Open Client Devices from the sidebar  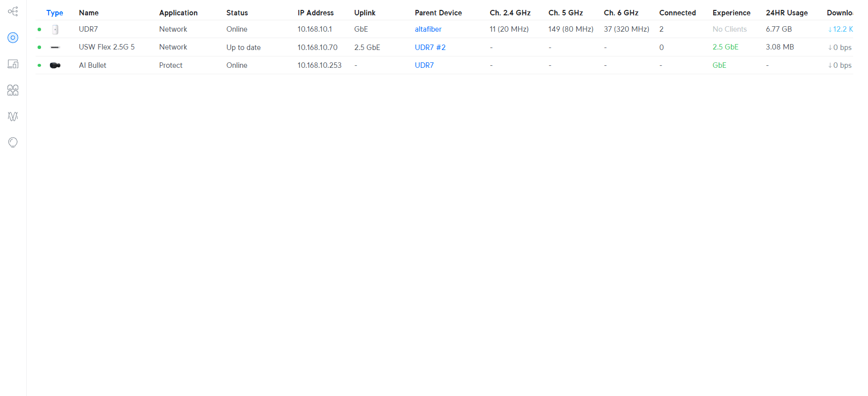[x=13, y=64]
